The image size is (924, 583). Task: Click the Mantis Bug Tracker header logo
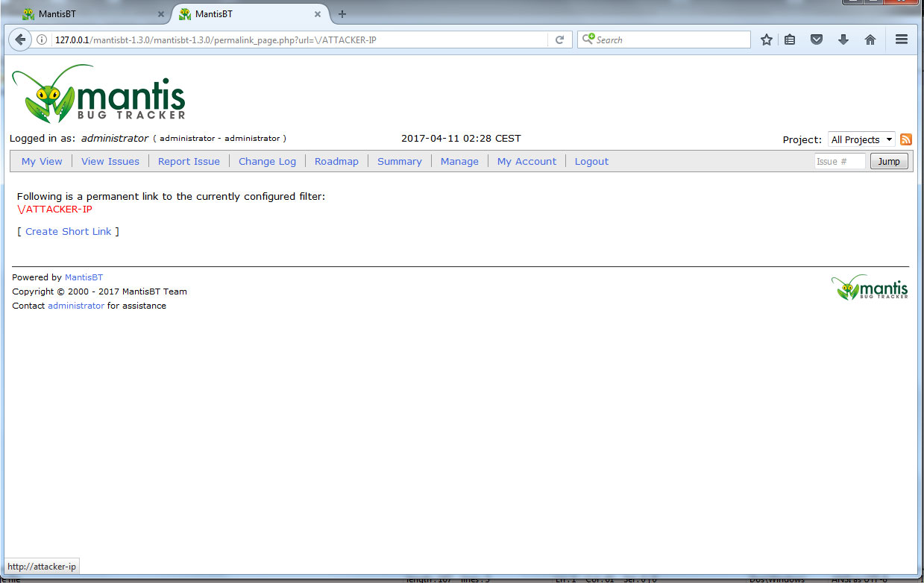click(x=99, y=95)
